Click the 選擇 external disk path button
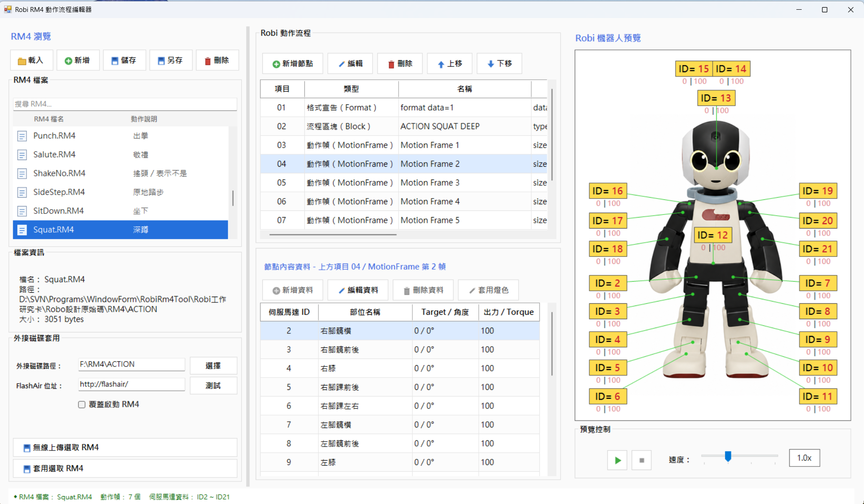Image resolution: width=864 pixels, height=504 pixels. [213, 366]
